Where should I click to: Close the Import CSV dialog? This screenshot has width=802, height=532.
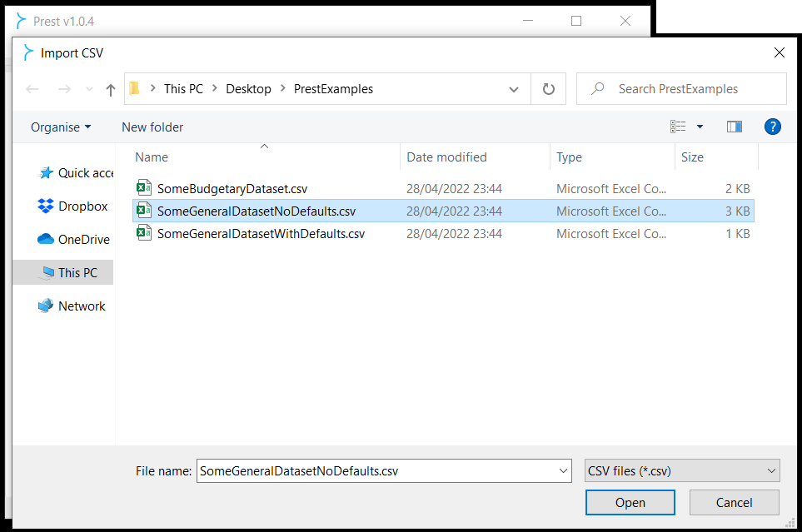click(779, 52)
